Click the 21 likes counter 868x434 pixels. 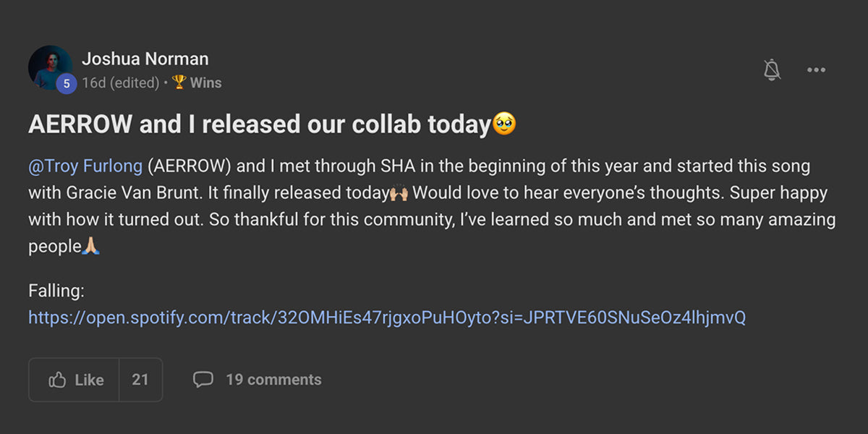tap(140, 379)
